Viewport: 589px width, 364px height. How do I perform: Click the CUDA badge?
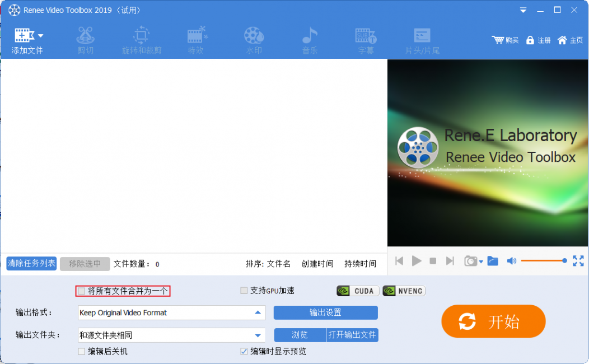(x=358, y=291)
